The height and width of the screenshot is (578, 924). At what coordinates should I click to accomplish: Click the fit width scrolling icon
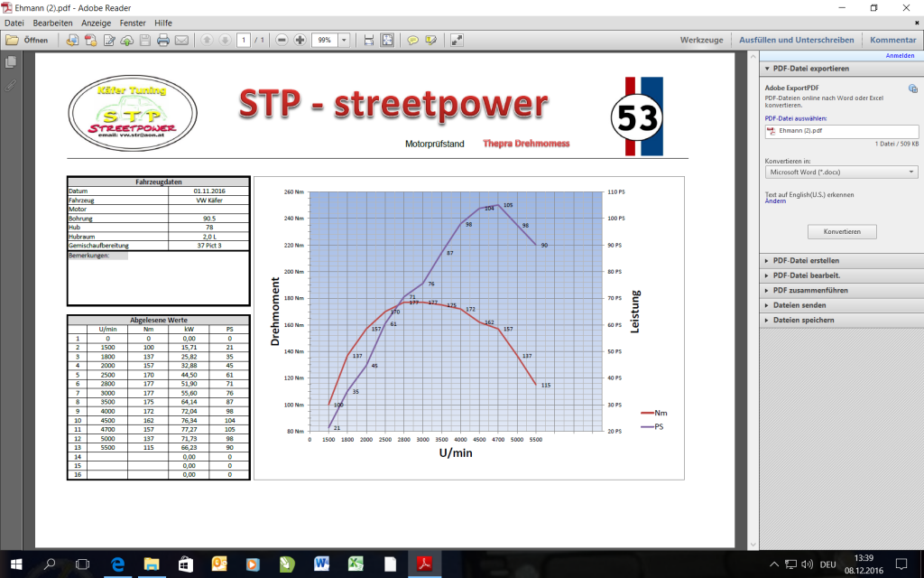(369, 40)
